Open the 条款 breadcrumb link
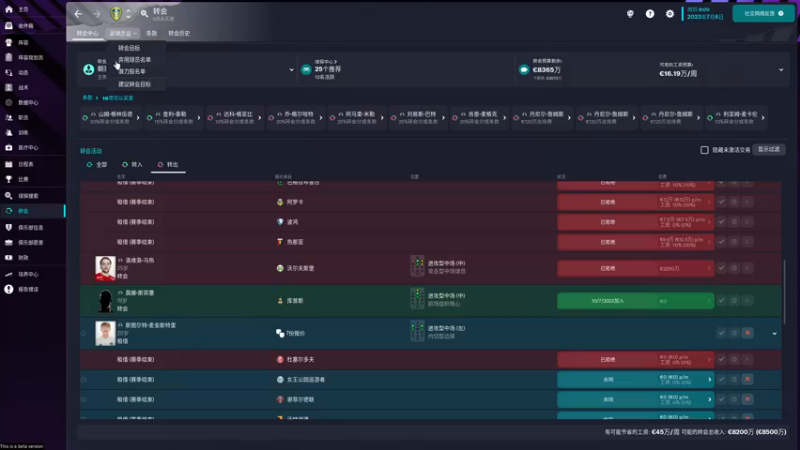Screen dimensions: 800x450 click(87, 98)
